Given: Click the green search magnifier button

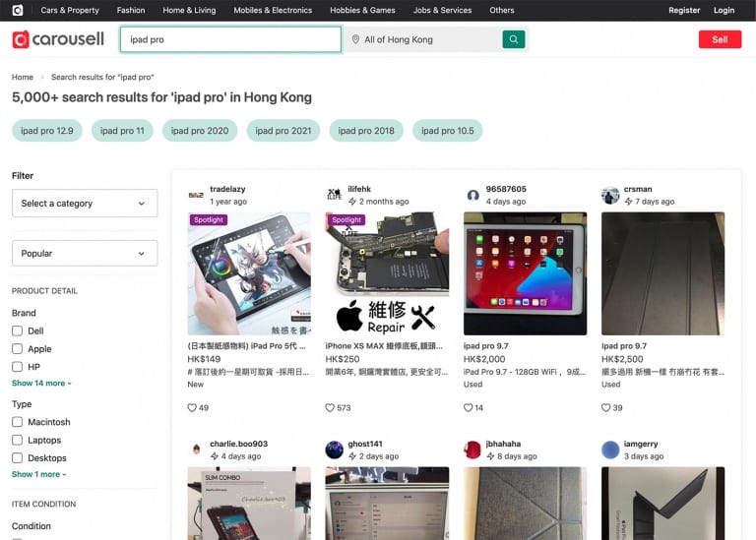Looking at the screenshot, I should click(x=513, y=39).
